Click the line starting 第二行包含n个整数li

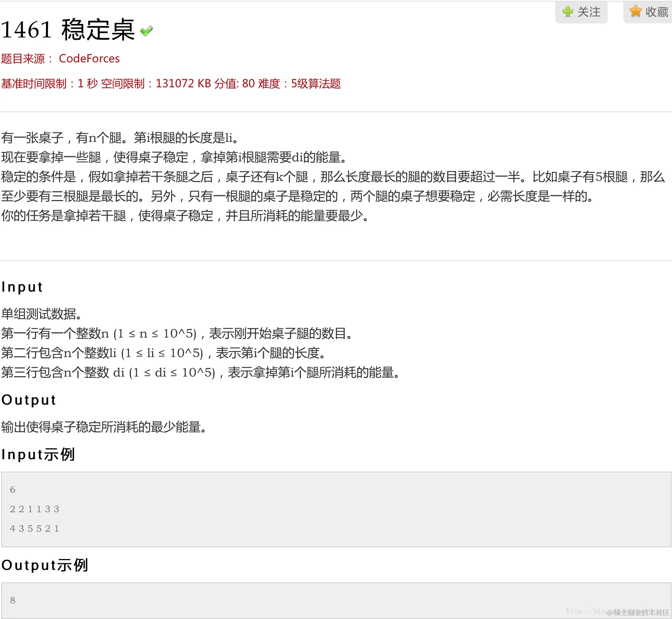163,353
